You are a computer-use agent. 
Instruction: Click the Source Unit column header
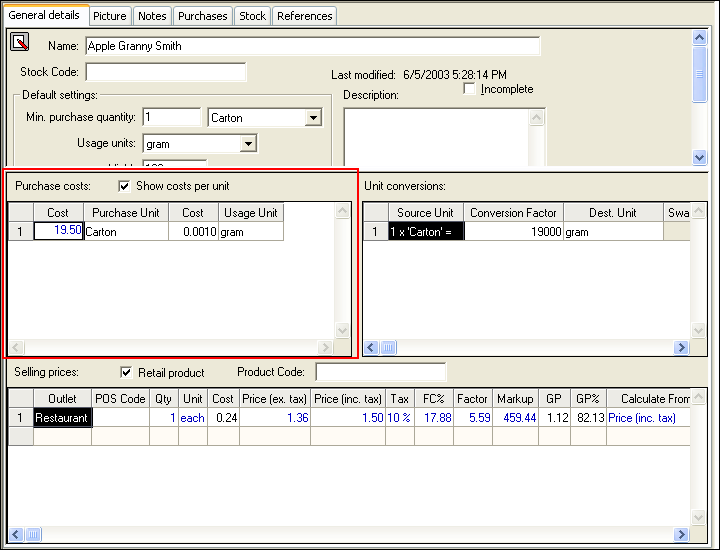(426, 213)
